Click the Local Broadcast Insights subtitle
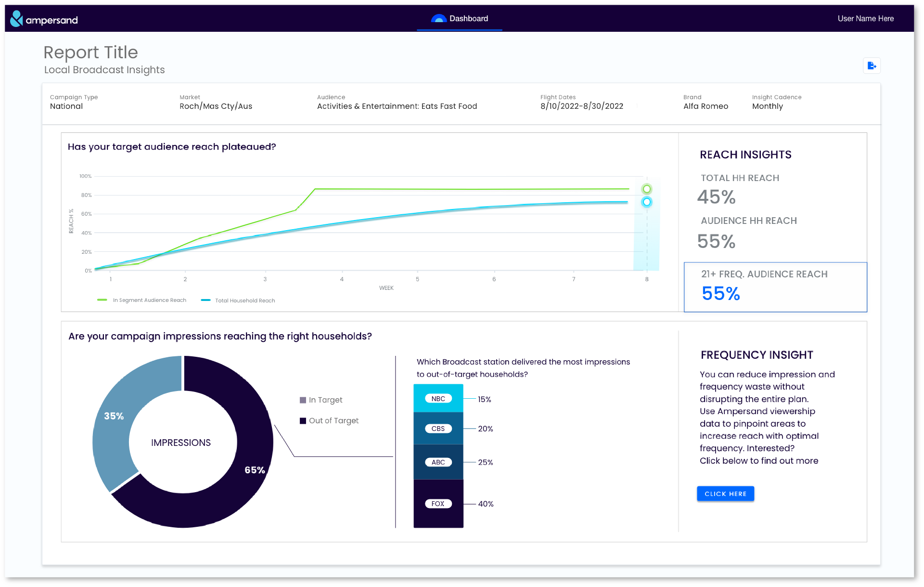 [104, 70]
